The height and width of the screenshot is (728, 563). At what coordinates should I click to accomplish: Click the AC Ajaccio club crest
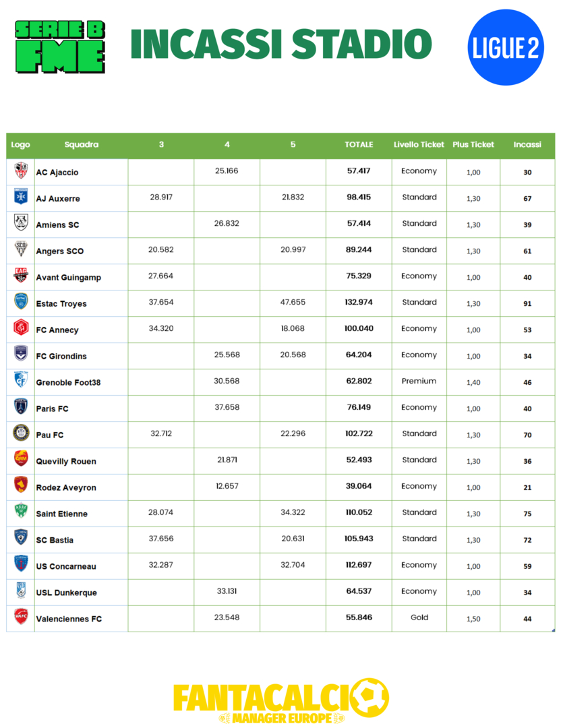(x=21, y=171)
